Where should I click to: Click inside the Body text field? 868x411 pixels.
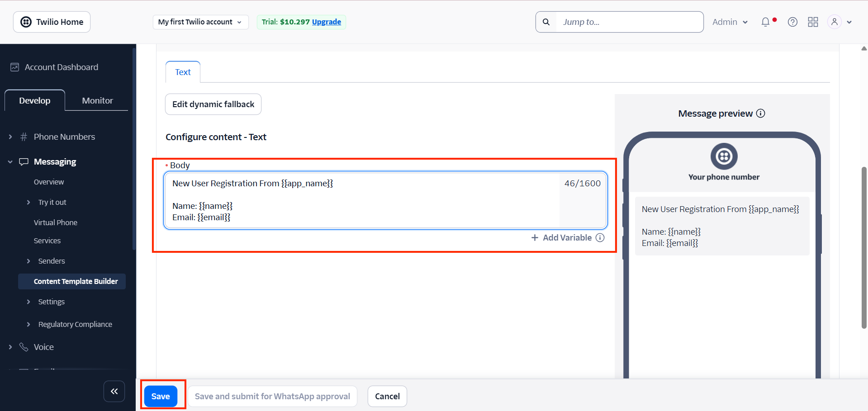pyautogui.click(x=362, y=200)
